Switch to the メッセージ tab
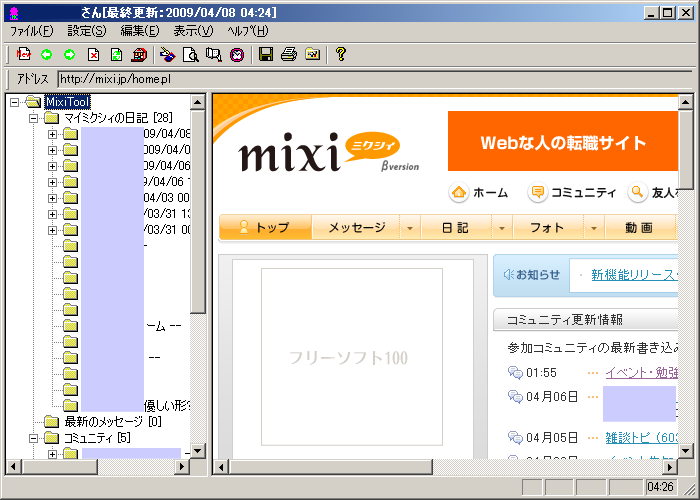Screen dimensions: 700x500 (x=356, y=227)
